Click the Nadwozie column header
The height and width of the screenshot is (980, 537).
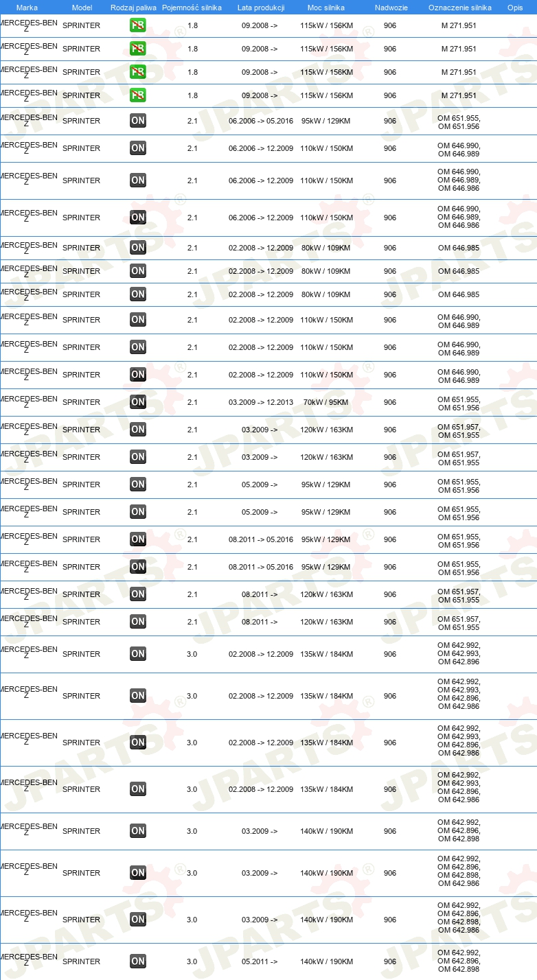(x=391, y=8)
